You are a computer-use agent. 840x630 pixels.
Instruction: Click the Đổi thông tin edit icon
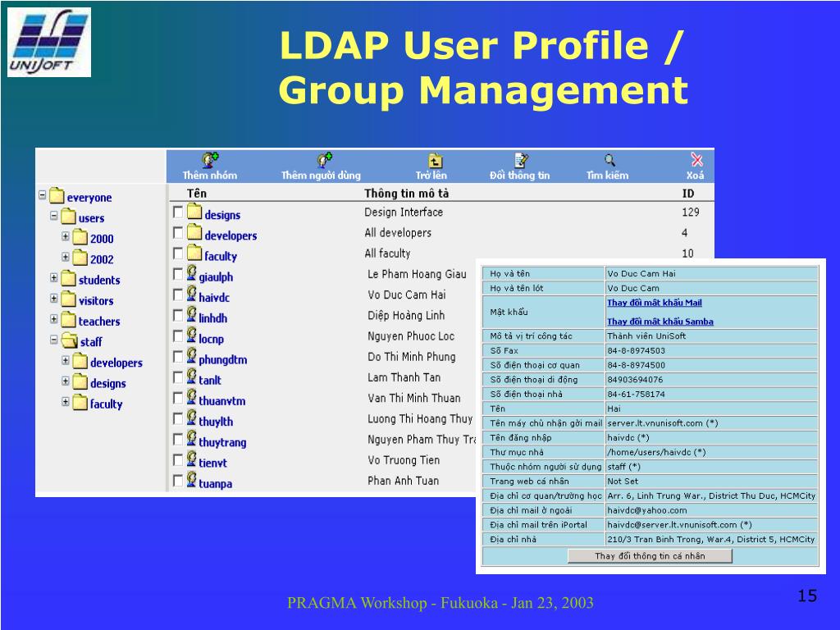tap(521, 160)
